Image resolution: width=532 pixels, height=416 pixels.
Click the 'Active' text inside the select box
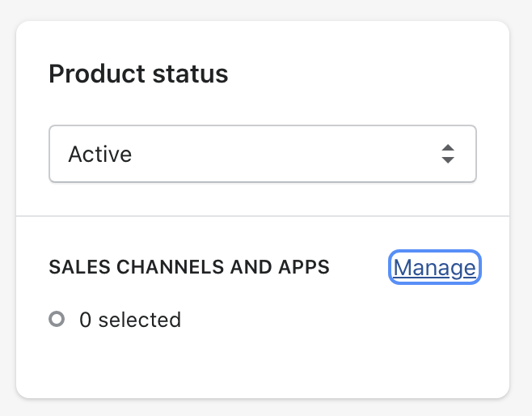100,154
